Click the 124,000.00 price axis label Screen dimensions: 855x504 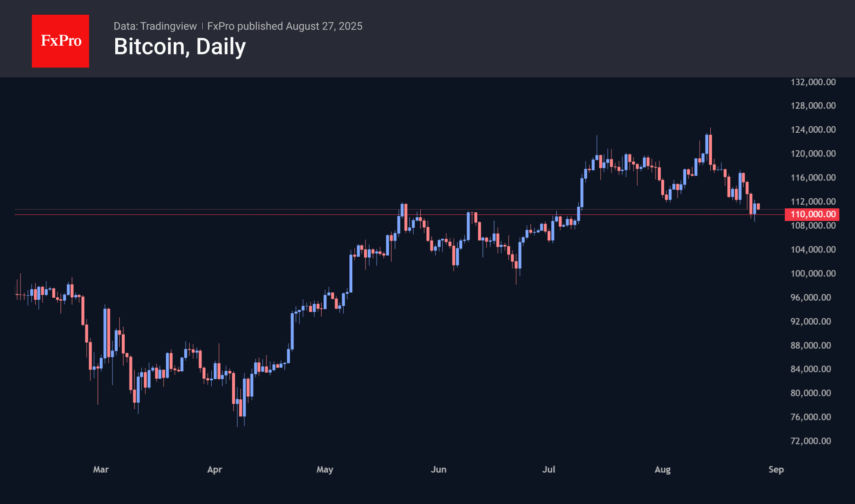(x=813, y=130)
